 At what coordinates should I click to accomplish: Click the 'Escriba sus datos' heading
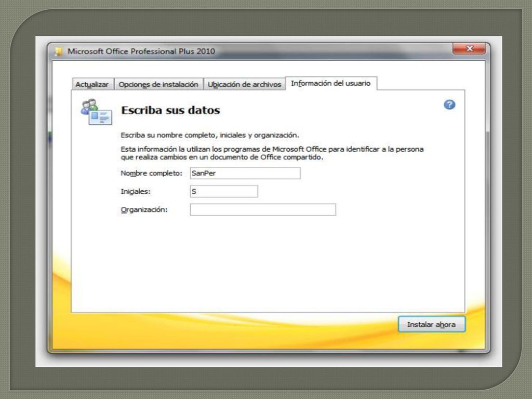pos(170,110)
